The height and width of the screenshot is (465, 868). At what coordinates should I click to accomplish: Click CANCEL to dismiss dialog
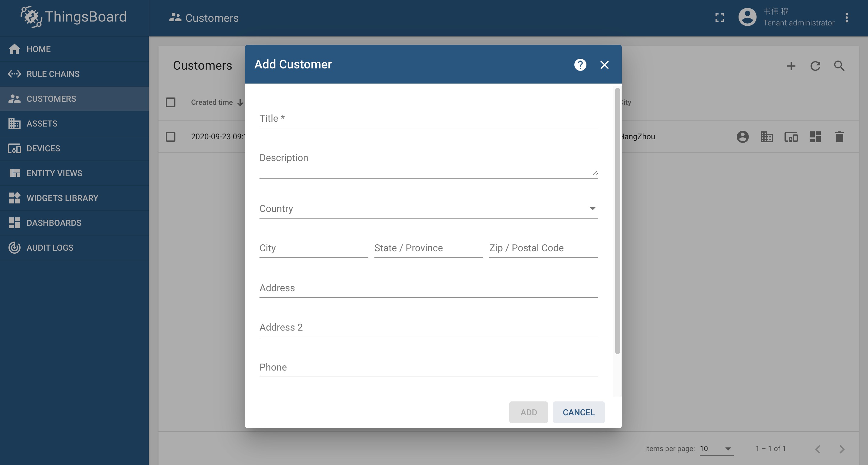(x=578, y=412)
